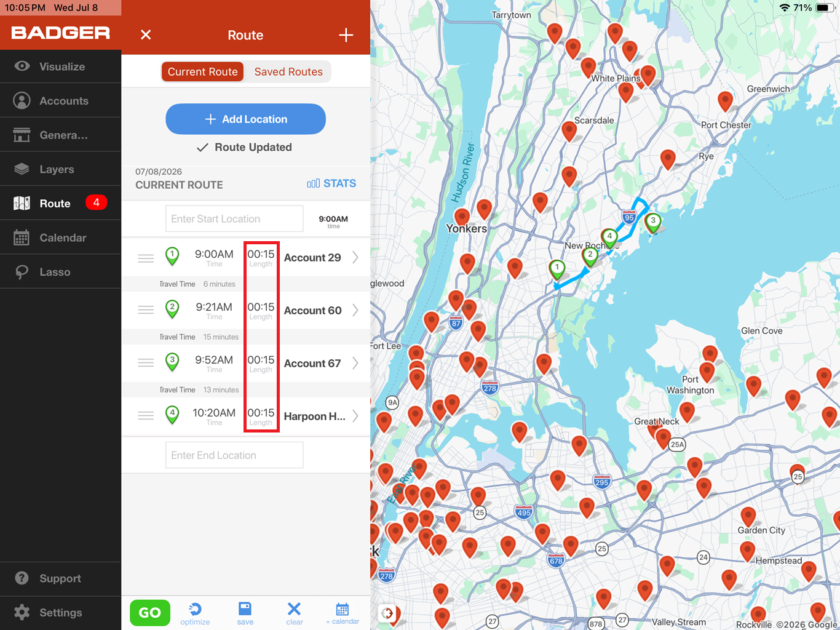Viewport: 840px width, 630px height.
Task: Expand Harpoon H stop details chevron
Action: pyautogui.click(x=355, y=416)
